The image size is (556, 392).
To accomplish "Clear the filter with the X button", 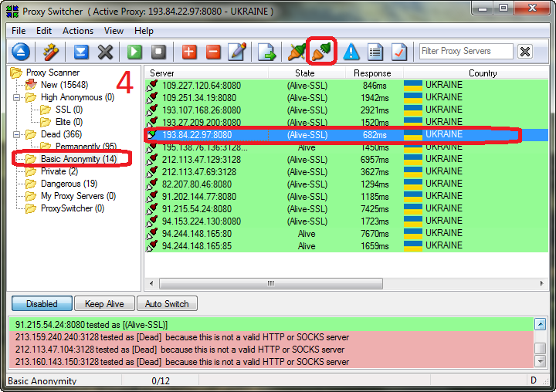I will (x=525, y=52).
